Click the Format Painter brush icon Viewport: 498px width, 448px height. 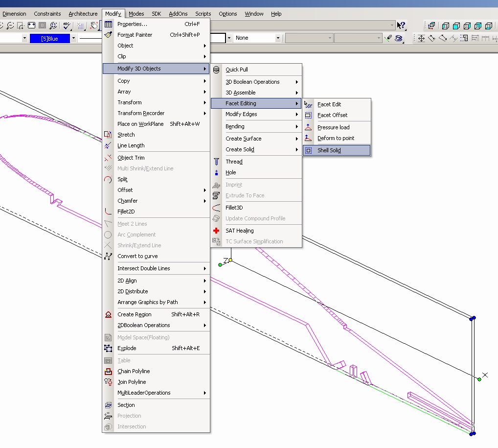coord(108,35)
